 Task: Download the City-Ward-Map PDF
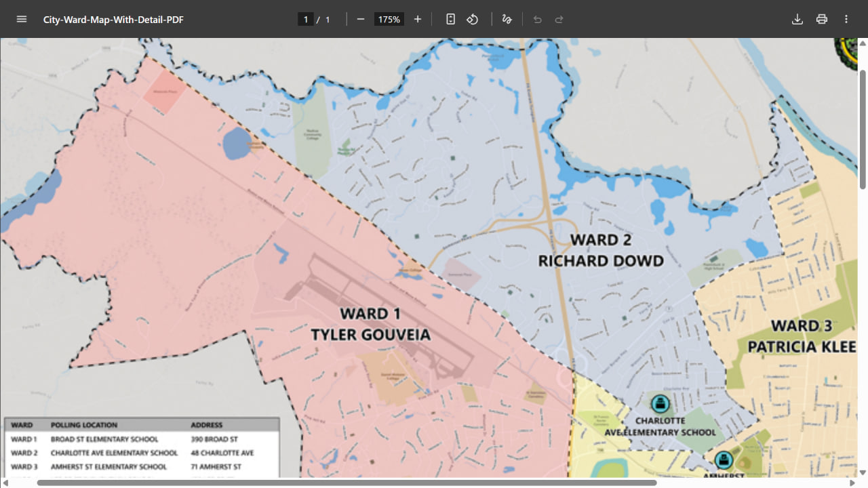click(797, 19)
